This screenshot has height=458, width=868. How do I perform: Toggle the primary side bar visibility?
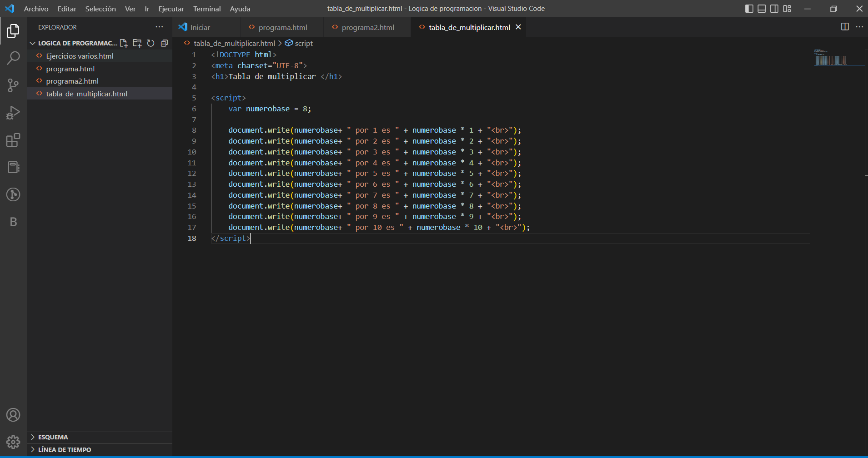(x=749, y=9)
